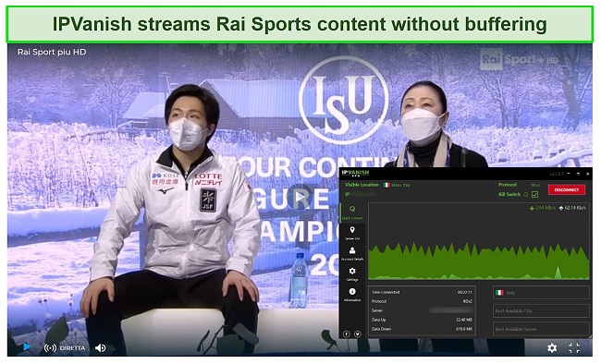Open the Information sidebar item
The width and height of the screenshot is (601, 364).
tap(352, 295)
